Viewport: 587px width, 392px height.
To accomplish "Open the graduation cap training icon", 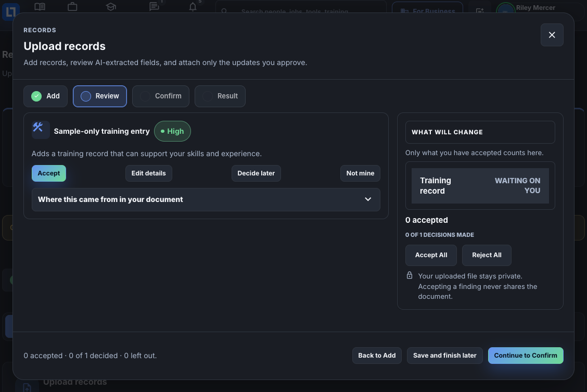I will tap(111, 7).
